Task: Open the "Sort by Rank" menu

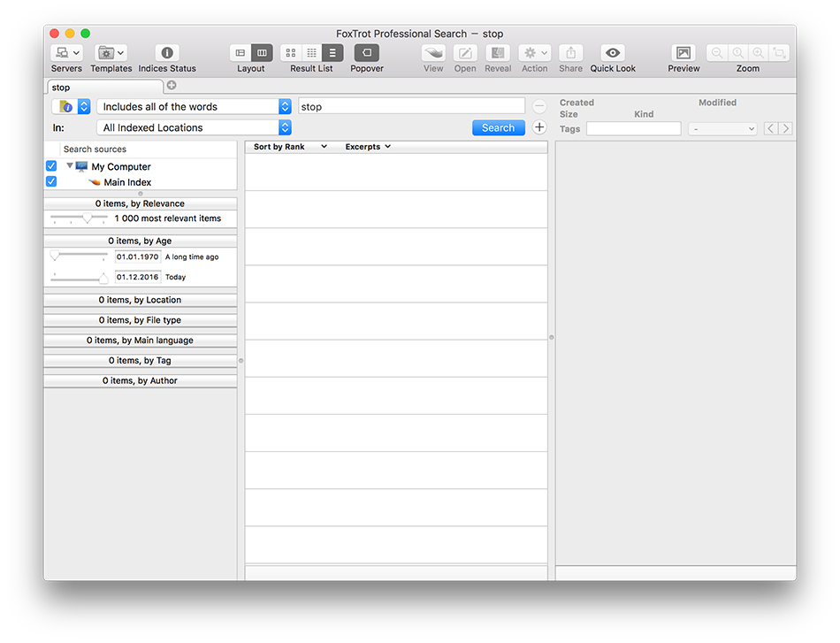Action: coord(290,147)
